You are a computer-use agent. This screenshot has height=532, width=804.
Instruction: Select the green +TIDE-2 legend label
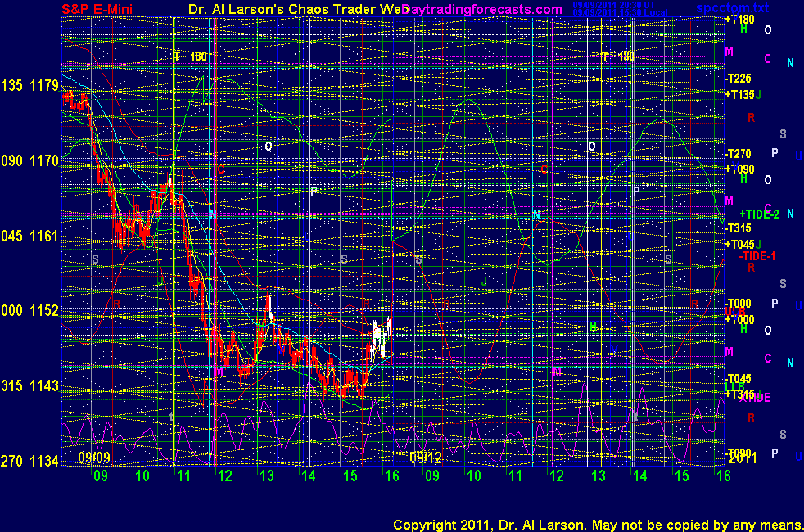click(759, 214)
